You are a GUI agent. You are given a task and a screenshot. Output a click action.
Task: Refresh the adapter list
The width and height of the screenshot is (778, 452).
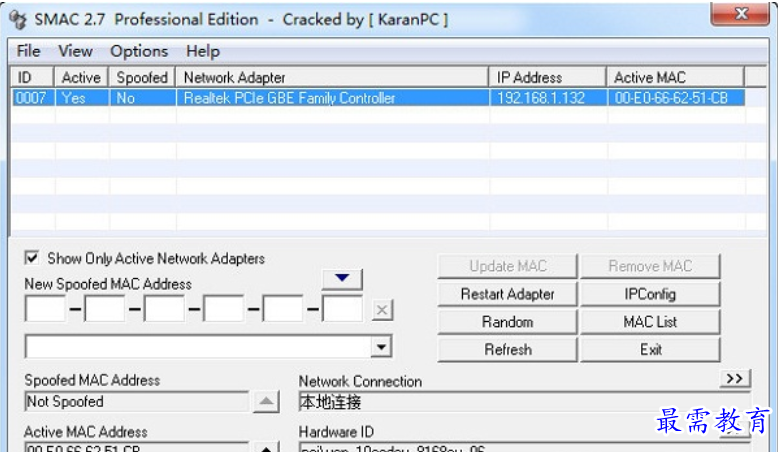pyautogui.click(x=508, y=350)
